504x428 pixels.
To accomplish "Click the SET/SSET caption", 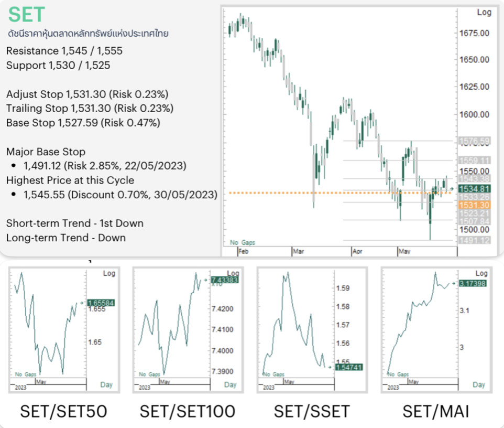I will tap(312, 412).
